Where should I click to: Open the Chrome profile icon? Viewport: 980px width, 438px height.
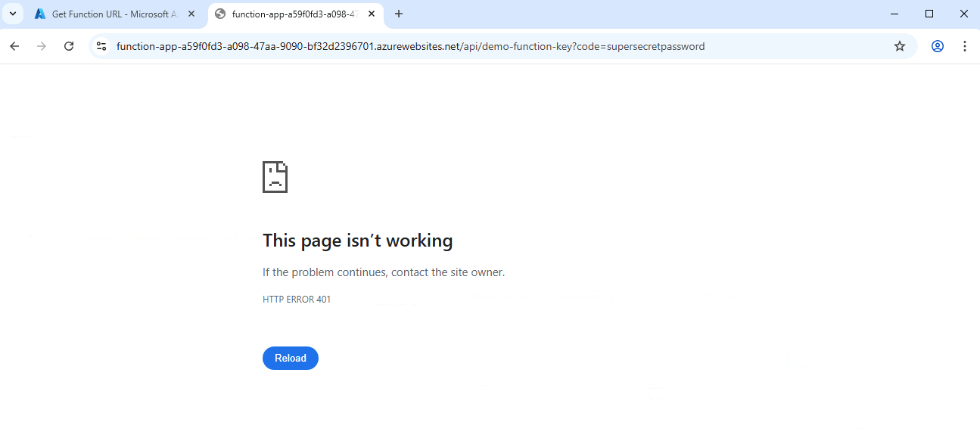click(x=938, y=46)
